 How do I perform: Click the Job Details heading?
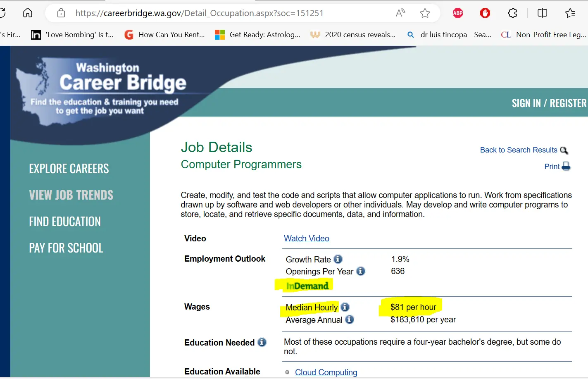(x=217, y=148)
